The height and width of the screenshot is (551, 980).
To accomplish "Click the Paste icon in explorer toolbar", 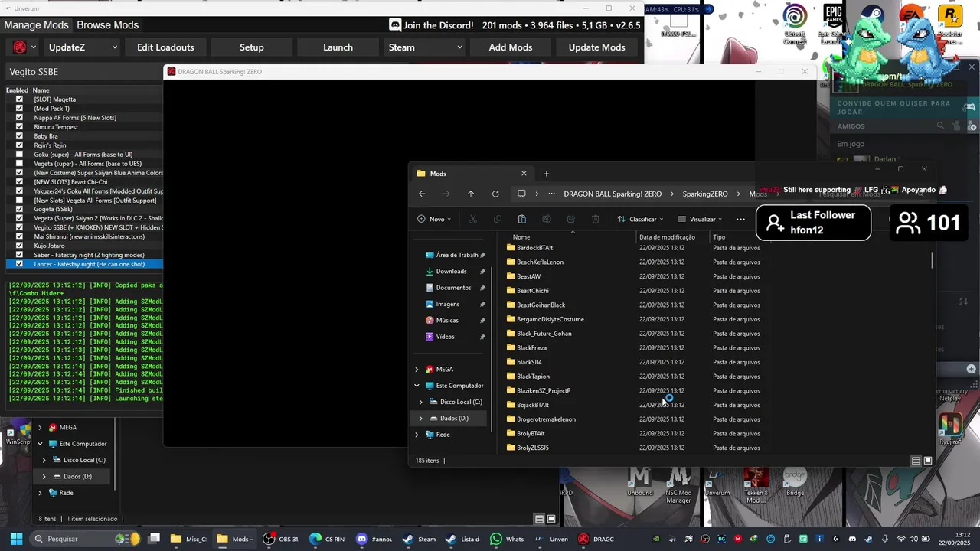I will click(x=522, y=219).
